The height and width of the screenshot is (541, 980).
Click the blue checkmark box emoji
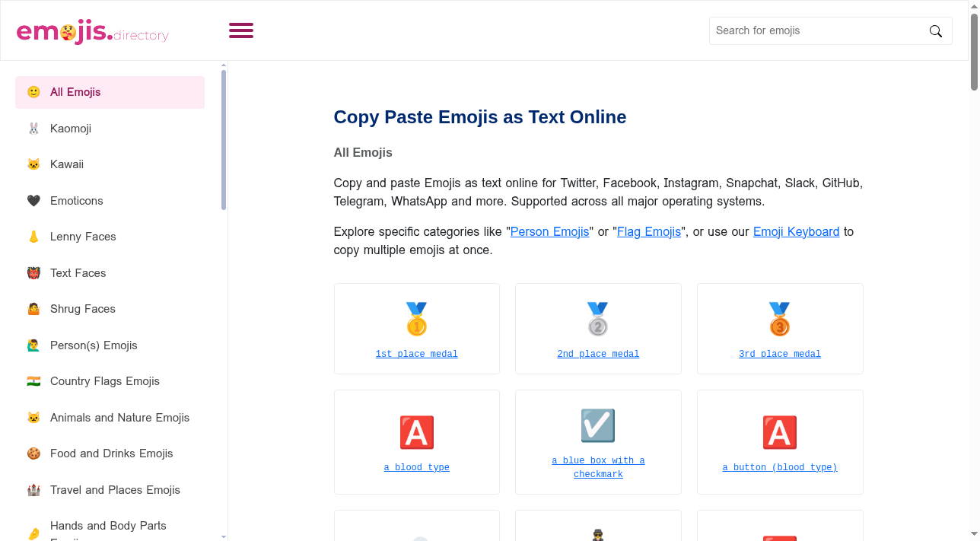[598, 426]
